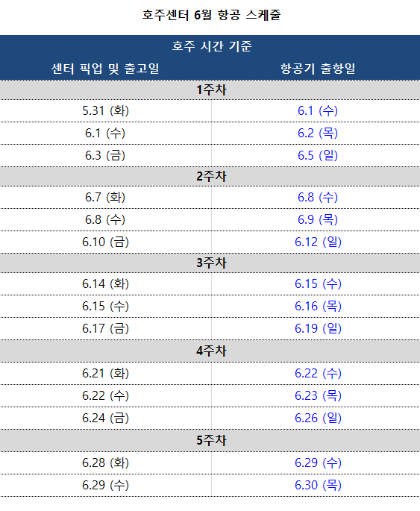Image resolution: width=420 pixels, height=511 pixels.
Task: Select the 호주 시간 기준 header
Action: click(x=211, y=46)
